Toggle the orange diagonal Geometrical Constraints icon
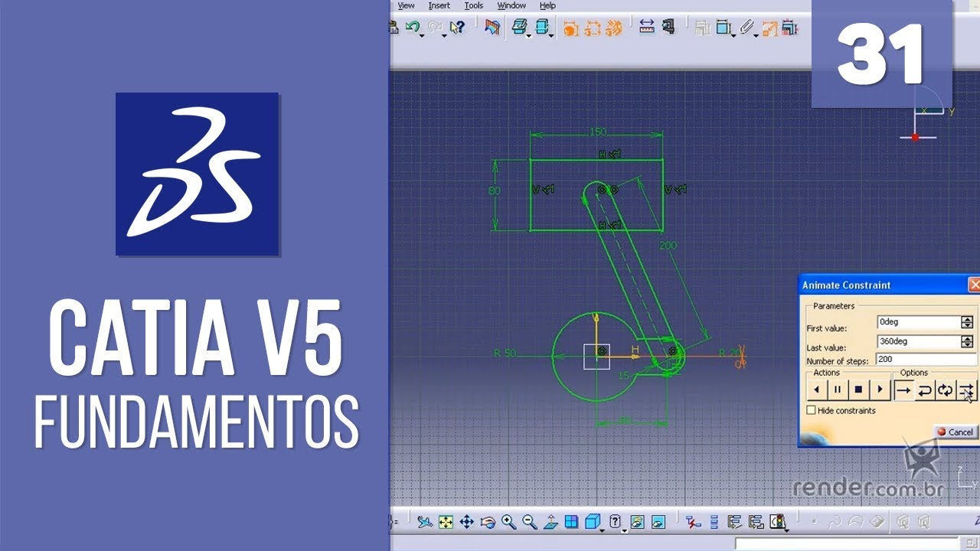The height and width of the screenshot is (551, 980). pyautogui.click(x=613, y=28)
